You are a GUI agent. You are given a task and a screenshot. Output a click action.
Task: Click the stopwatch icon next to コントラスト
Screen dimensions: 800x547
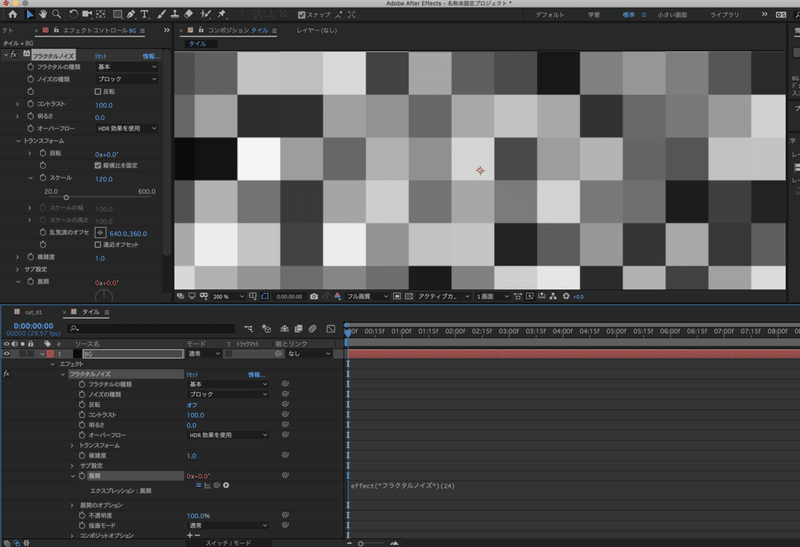(x=30, y=104)
